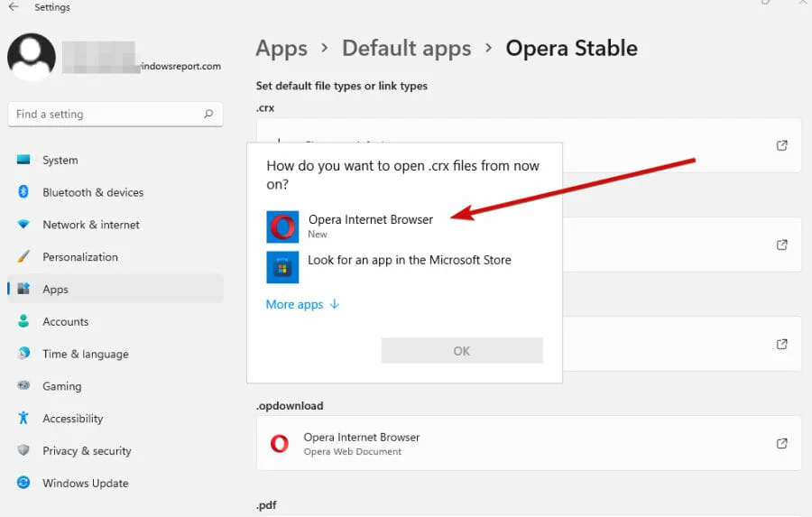
Task: Choose the Microsoft Store app icon
Action: point(282,267)
